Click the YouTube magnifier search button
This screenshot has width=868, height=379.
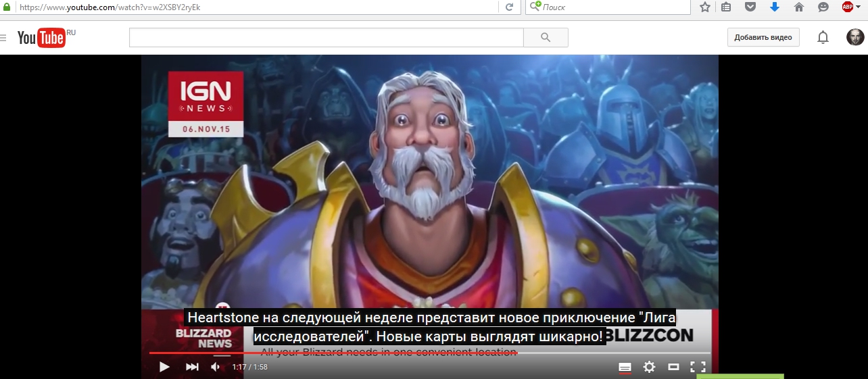click(x=546, y=38)
